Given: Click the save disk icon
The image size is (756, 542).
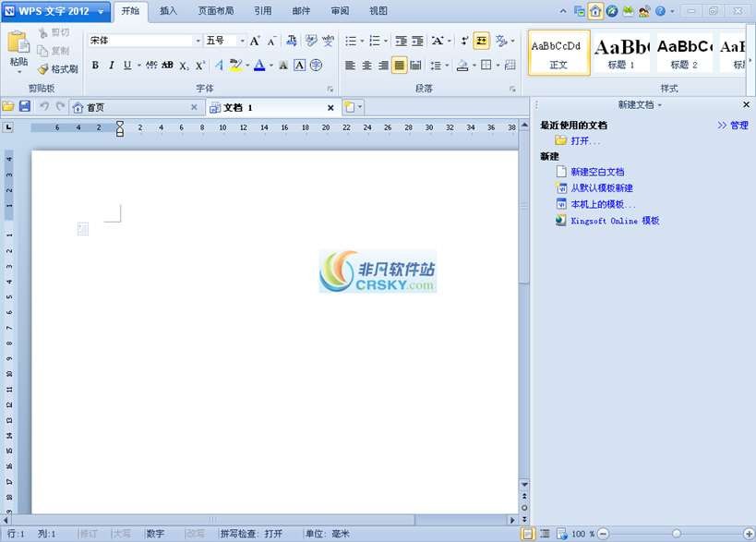Looking at the screenshot, I should click(x=25, y=106).
